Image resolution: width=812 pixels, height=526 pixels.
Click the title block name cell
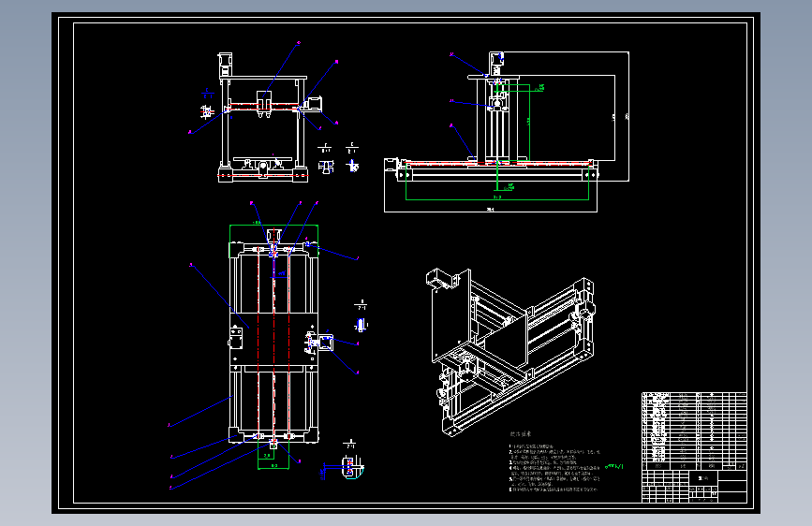tap(704, 478)
